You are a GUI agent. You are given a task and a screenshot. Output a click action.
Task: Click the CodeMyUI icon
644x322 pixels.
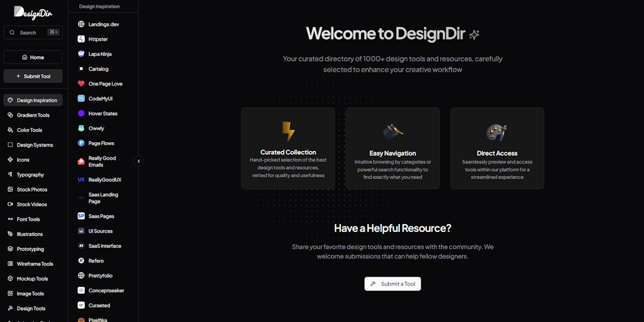[x=81, y=99]
